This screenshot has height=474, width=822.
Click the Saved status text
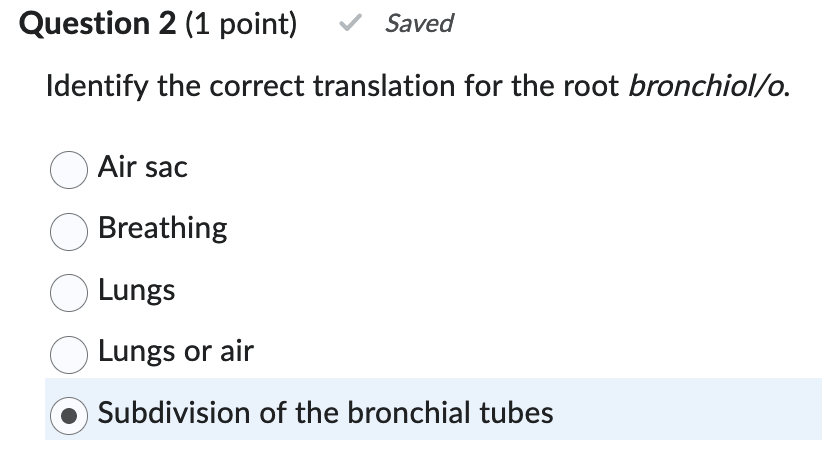419,23
